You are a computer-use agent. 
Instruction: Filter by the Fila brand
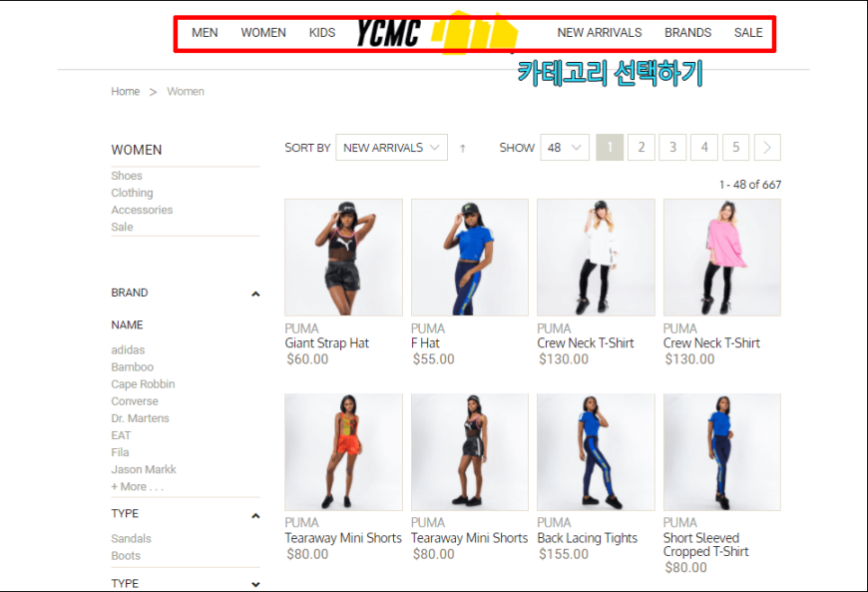coord(120,452)
